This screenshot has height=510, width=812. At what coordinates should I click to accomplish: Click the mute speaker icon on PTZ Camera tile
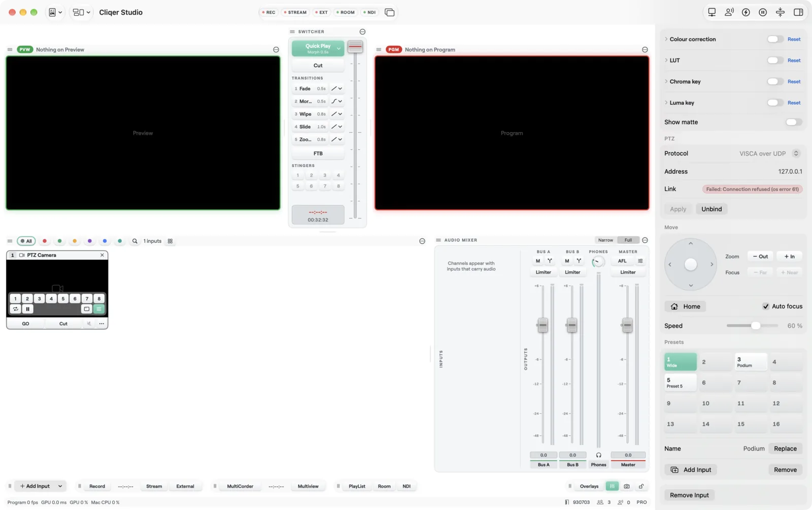pos(89,324)
